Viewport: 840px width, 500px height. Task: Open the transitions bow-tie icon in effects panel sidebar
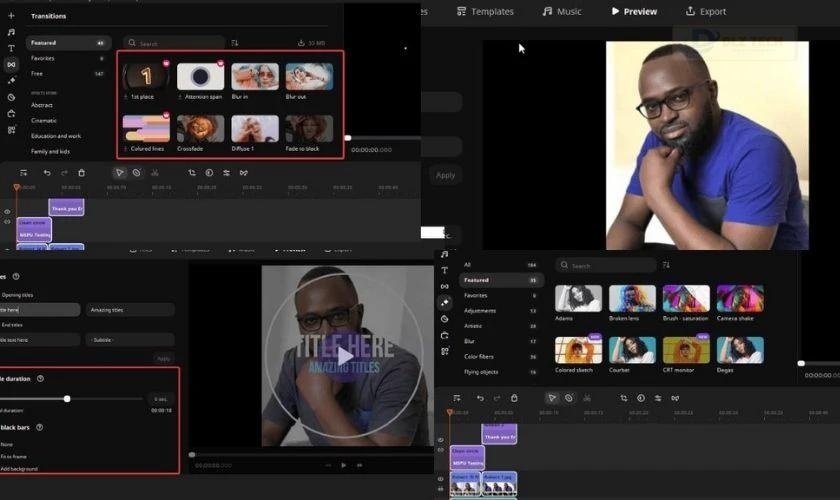[x=445, y=287]
